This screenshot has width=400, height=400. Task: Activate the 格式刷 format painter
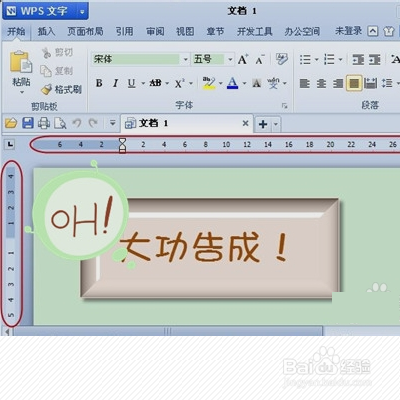[61, 89]
